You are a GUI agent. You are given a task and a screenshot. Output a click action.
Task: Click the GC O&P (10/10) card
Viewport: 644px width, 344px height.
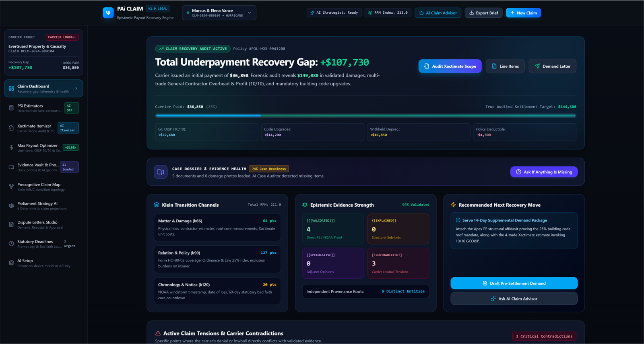[x=207, y=132]
